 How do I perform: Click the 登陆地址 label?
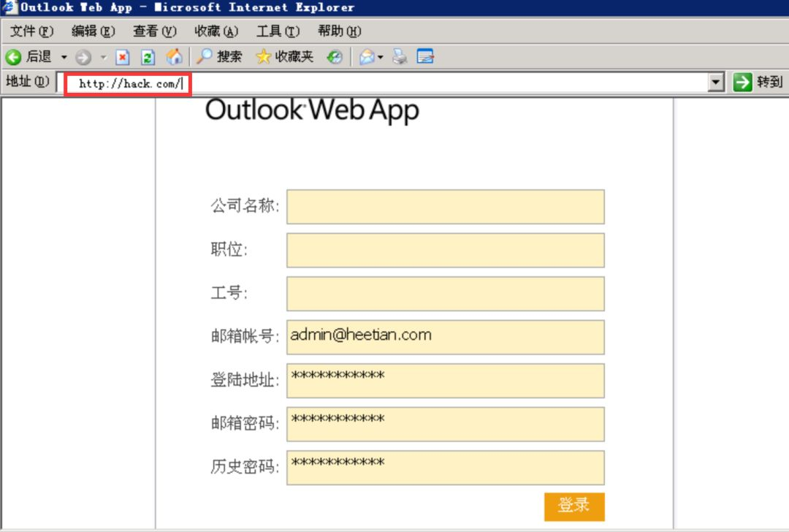pos(245,380)
